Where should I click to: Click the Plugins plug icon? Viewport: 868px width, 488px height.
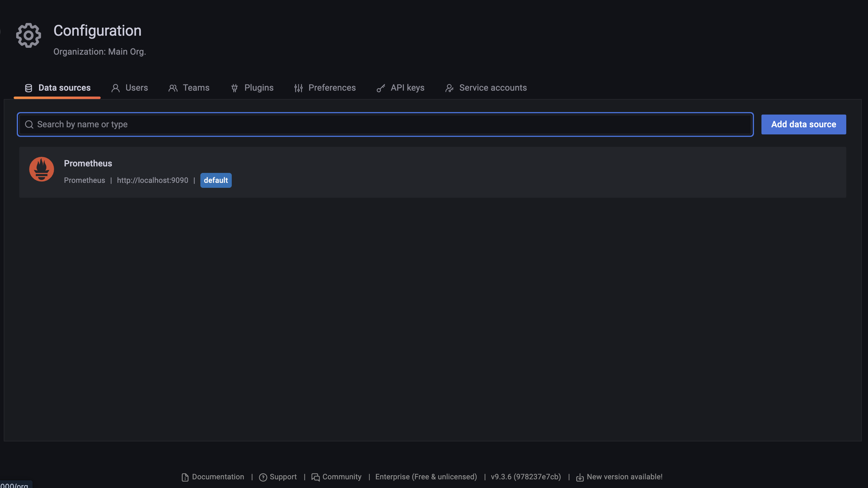click(235, 88)
